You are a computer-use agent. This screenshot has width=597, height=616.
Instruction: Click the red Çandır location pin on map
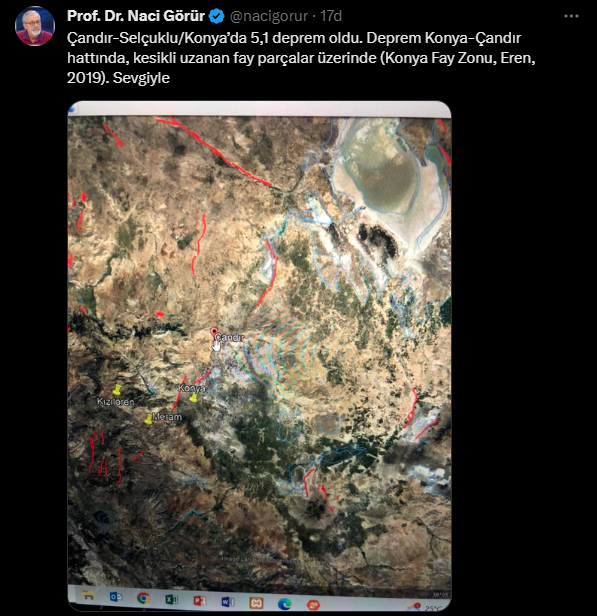[x=214, y=334]
